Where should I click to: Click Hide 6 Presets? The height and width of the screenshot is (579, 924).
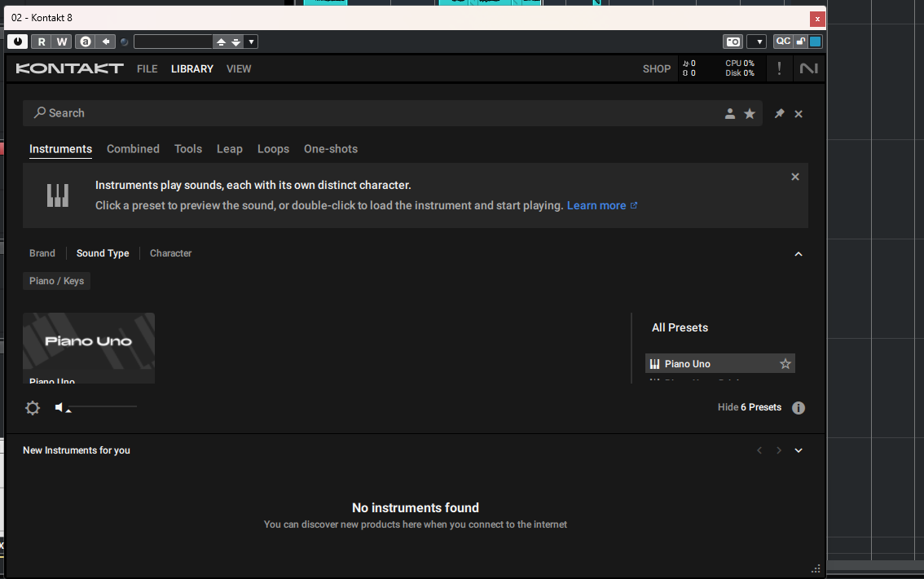(x=749, y=408)
